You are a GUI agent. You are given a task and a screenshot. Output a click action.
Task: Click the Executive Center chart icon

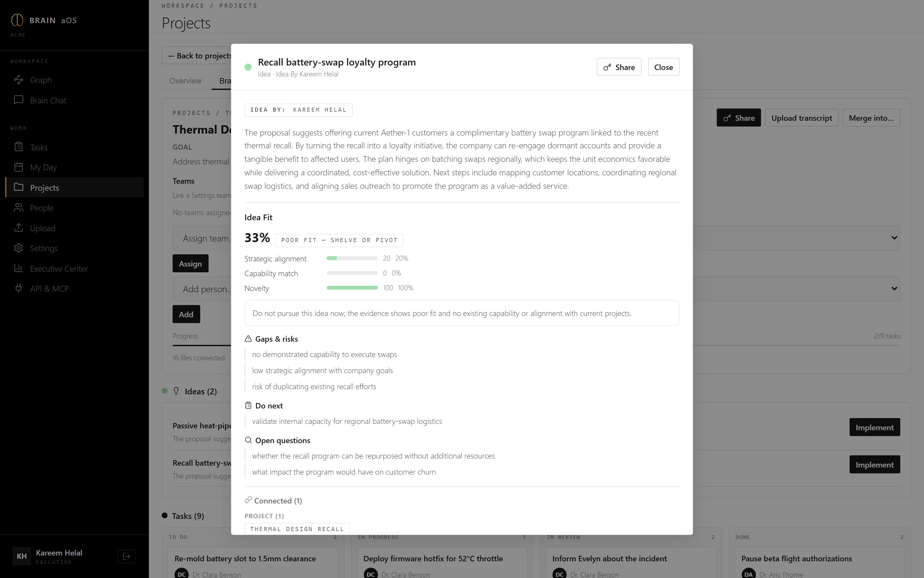coord(18,268)
